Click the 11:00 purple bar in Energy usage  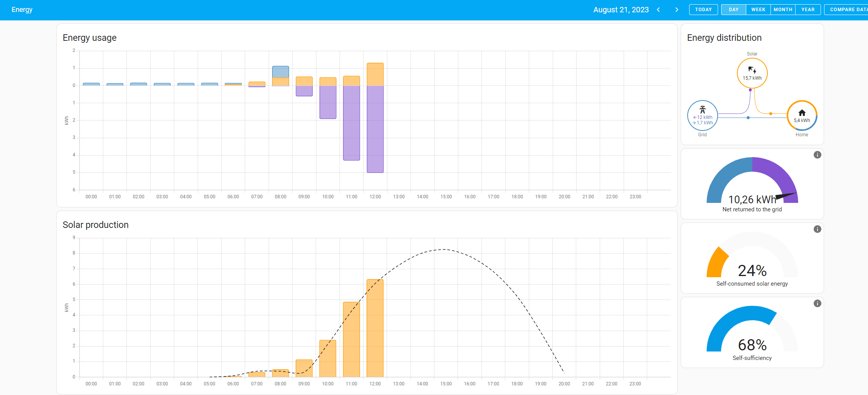coord(352,123)
